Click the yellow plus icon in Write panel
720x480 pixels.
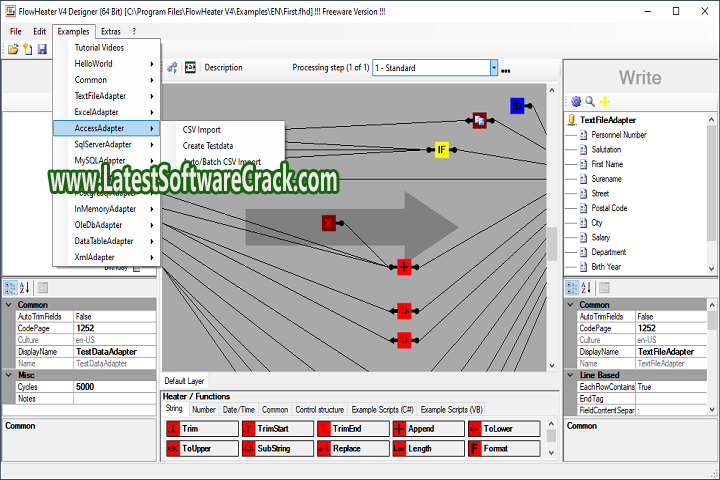(x=605, y=101)
